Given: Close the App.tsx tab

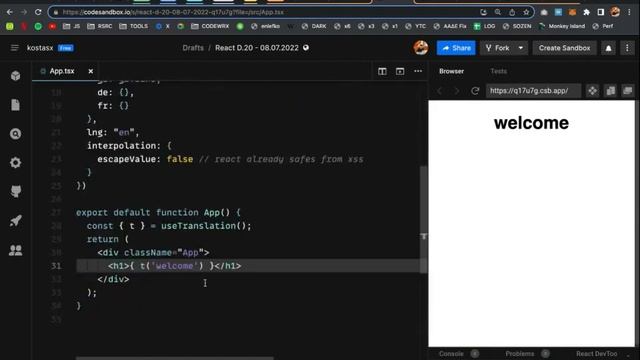Looking at the screenshot, I should [91, 71].
